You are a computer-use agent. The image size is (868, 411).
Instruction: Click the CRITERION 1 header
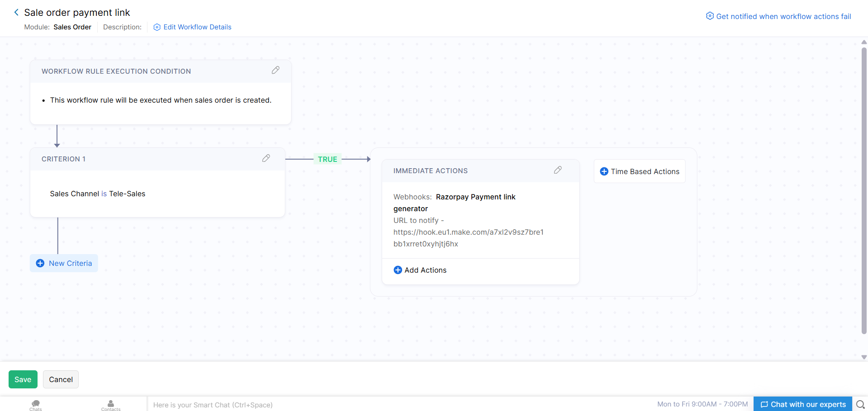click(x=63, y=159)
